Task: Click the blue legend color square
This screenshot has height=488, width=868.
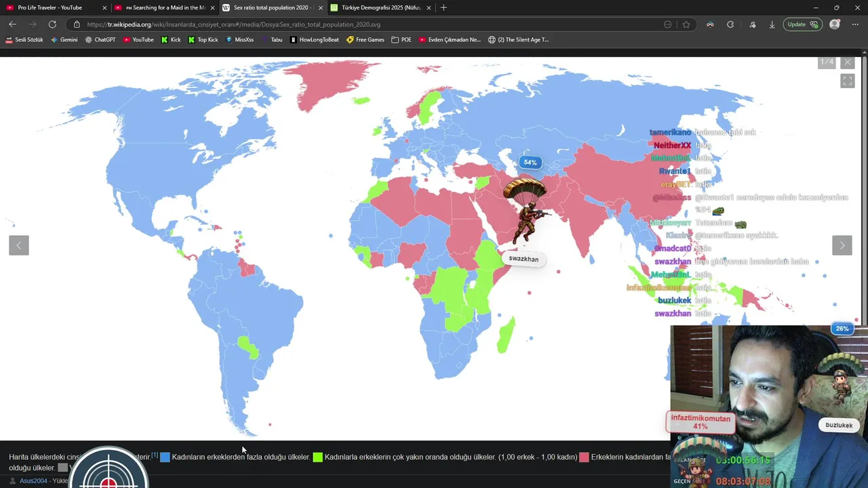Action: [165, 457]
